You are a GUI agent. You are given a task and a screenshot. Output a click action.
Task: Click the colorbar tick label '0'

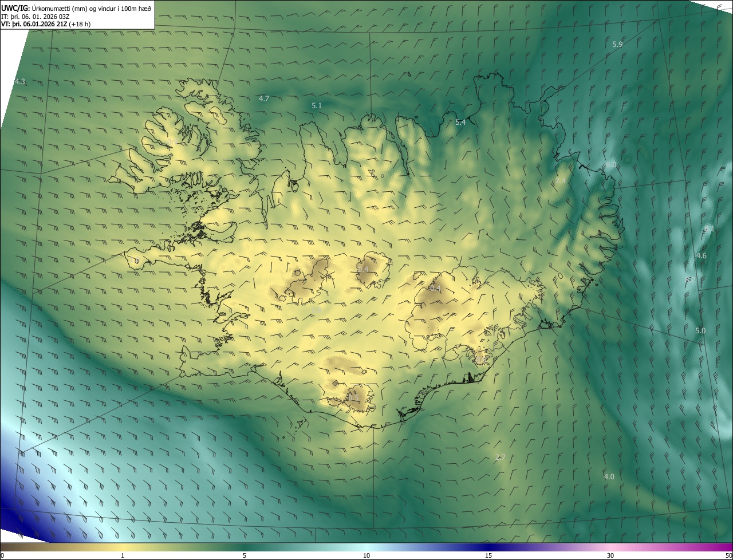[x=2, y=555]
